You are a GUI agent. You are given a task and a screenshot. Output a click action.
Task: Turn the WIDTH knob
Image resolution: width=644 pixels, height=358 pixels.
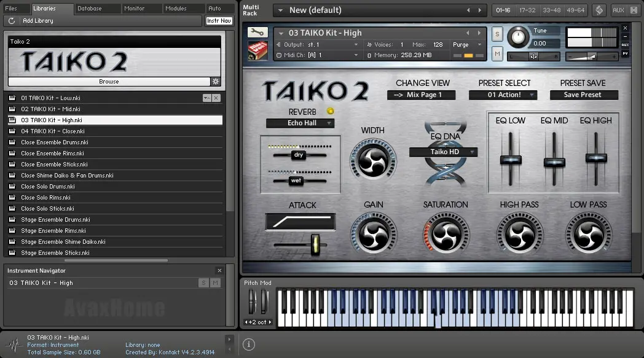click(373, 161)
